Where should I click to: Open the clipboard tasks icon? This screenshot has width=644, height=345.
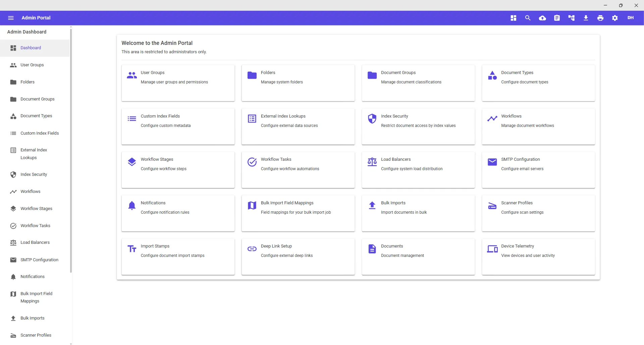point(557,18)
